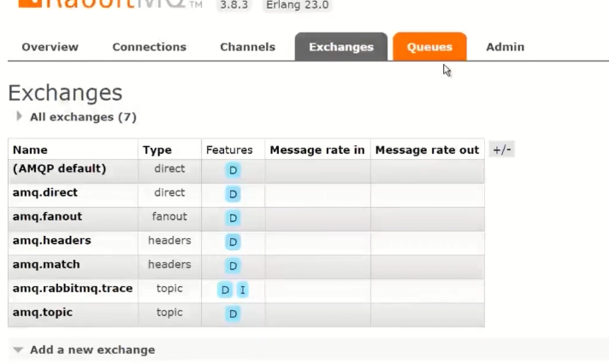Select the Exchanges tab
The image size is (609, 364).
pos(341,47)
